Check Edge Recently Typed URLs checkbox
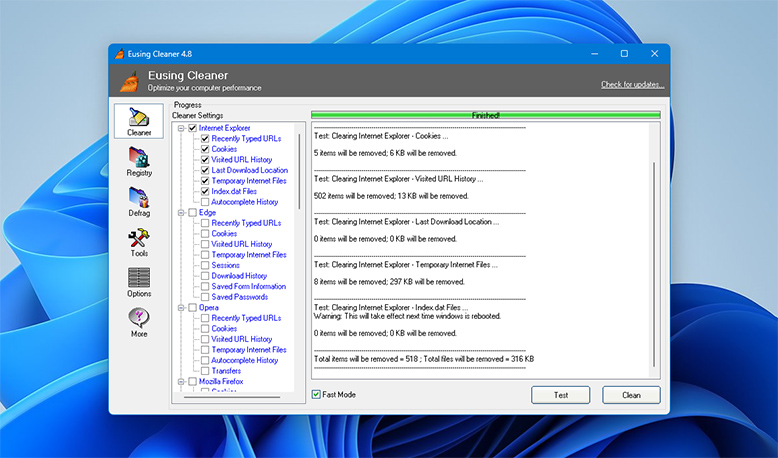The height and width of the screenshot is (458, 778). click(x=205, y=223)
